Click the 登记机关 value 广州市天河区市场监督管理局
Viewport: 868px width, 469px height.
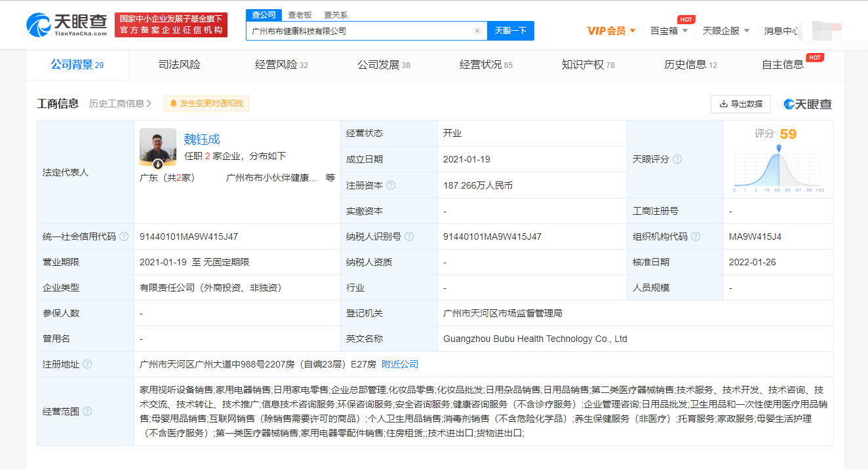[503, 313]
